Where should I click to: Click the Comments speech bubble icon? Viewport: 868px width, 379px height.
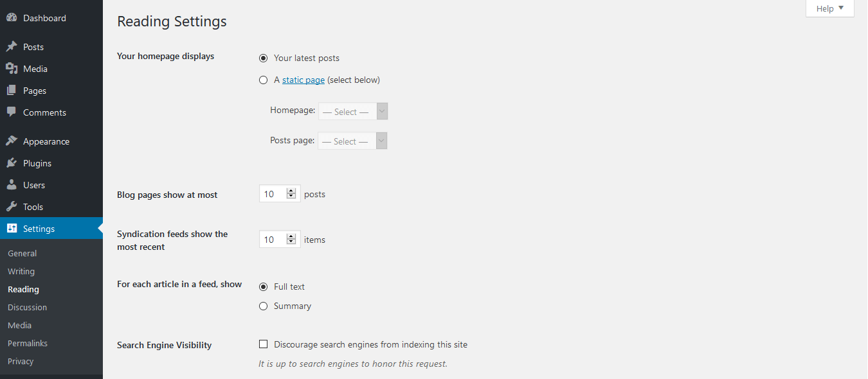point(12,112)
